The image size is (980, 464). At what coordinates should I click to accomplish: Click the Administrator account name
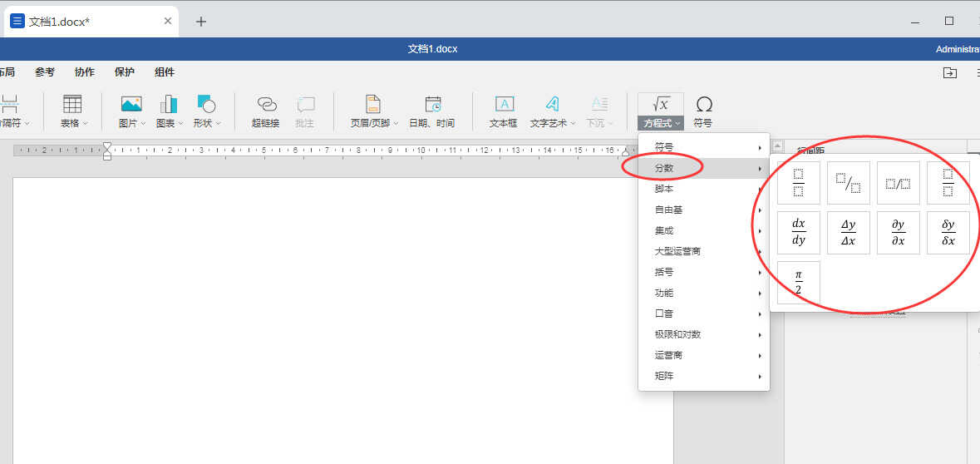[x=958, y=49]
